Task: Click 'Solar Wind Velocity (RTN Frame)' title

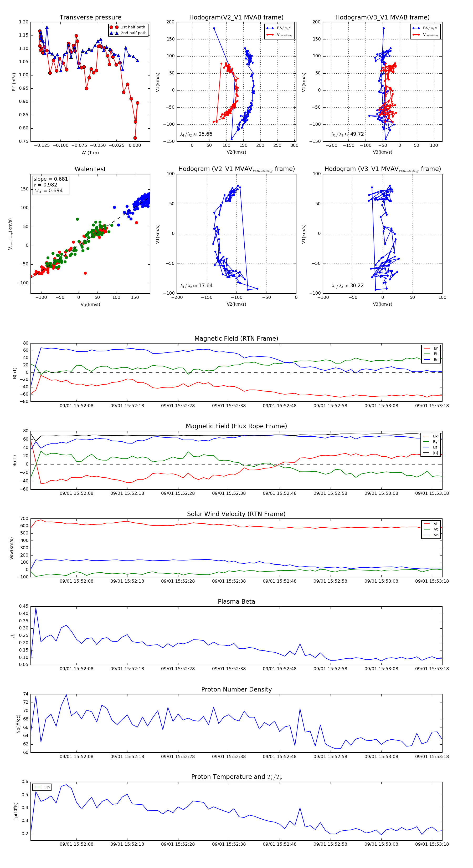Action: [x=236, y=514]
